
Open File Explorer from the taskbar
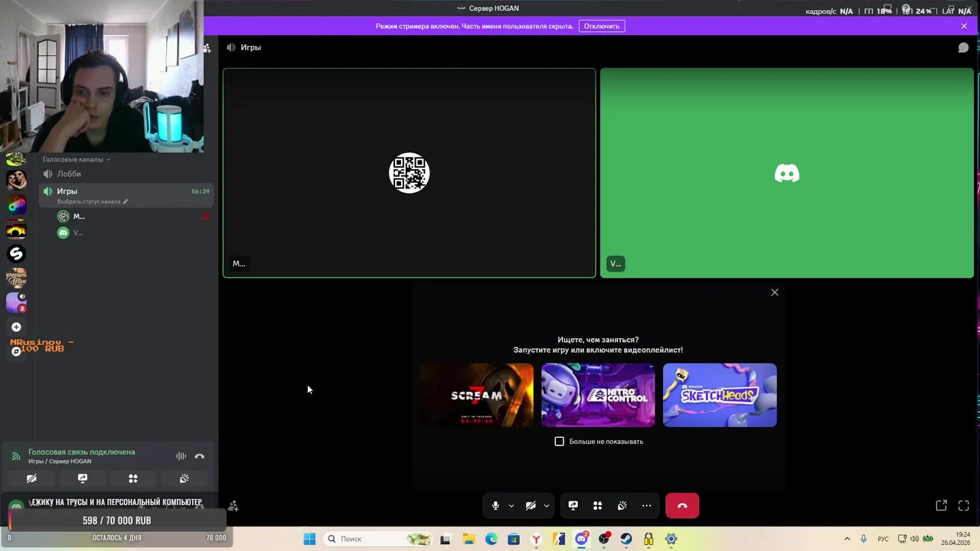[x=469, y=539]
